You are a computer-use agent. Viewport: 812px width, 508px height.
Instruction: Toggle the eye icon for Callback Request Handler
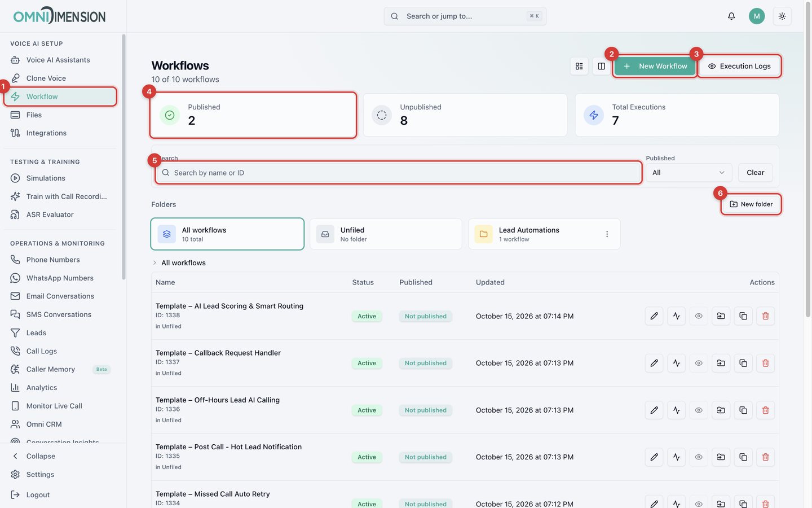(x=699, y=363)
